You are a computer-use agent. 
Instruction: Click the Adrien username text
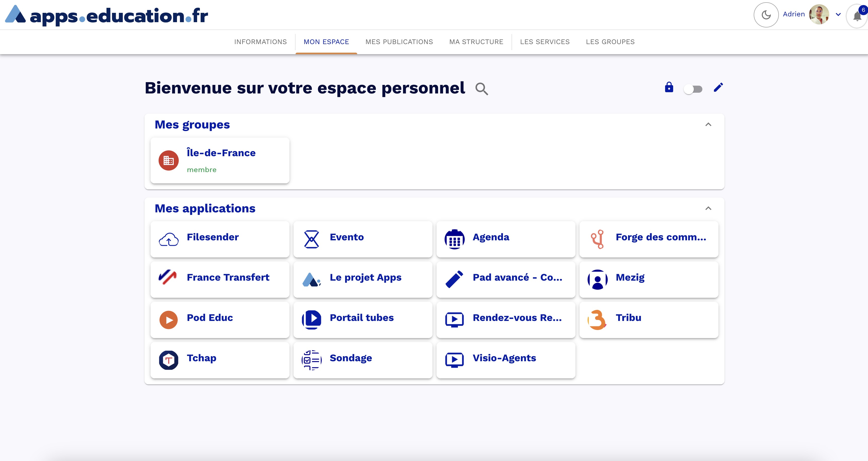[x=793, y=14]
